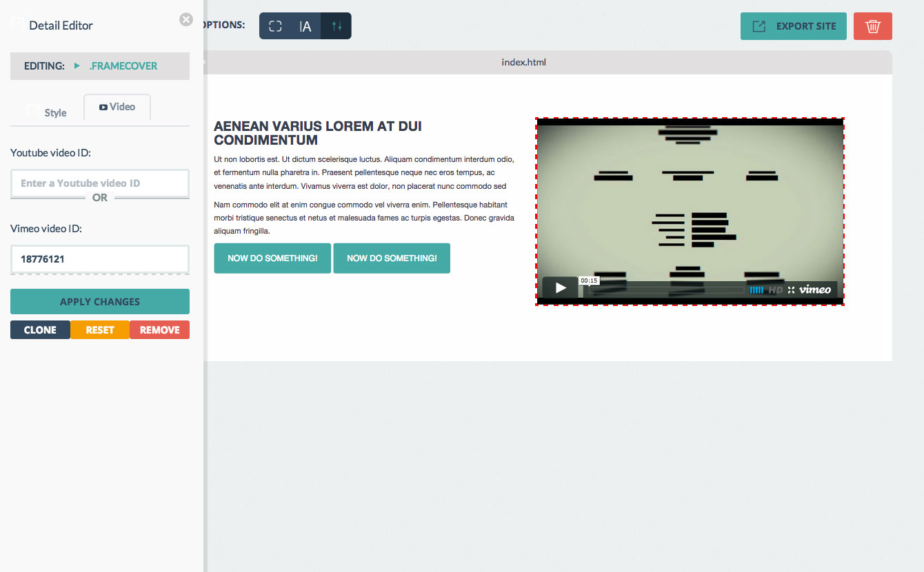Play the Vimeo video
This screenshot has width=924, height=572.
click(561, 288)
